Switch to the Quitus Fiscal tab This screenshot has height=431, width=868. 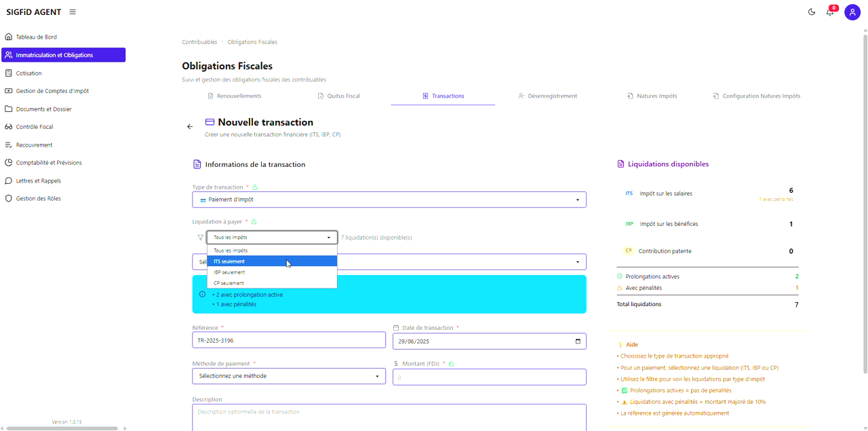click(339, 96)
